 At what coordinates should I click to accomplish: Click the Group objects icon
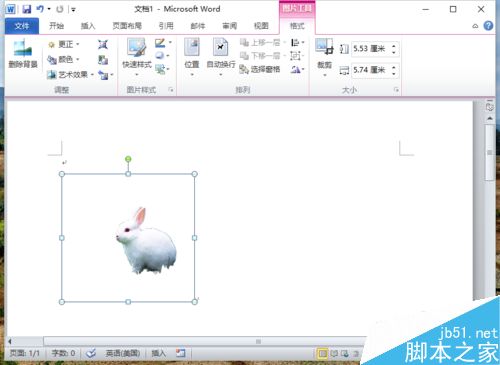point(295,55)
